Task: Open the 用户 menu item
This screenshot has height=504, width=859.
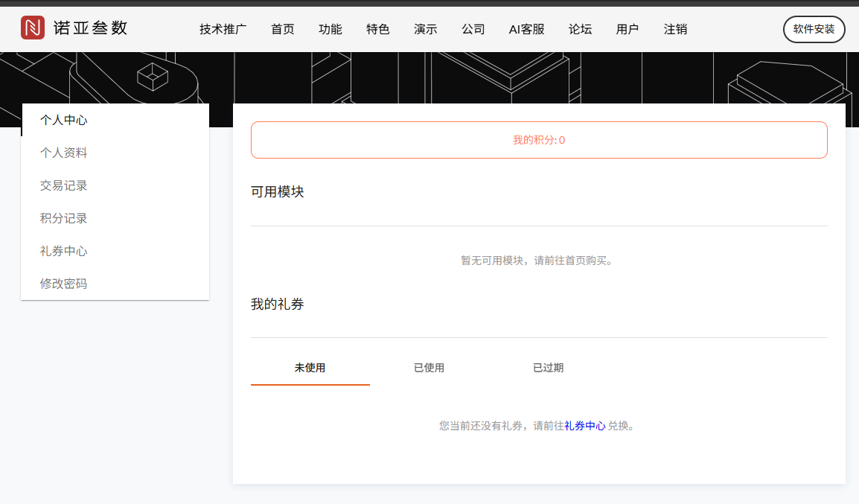Action: pos(628,30)
